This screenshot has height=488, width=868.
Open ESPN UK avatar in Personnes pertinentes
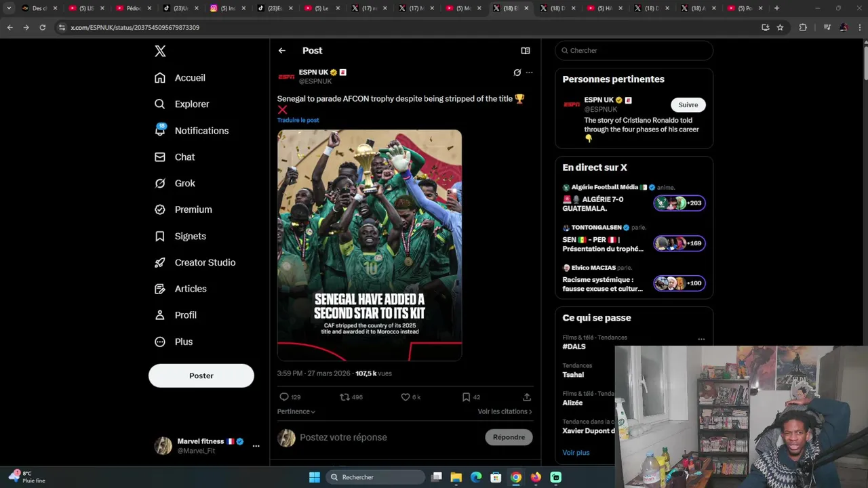click(x=572, y=104)
